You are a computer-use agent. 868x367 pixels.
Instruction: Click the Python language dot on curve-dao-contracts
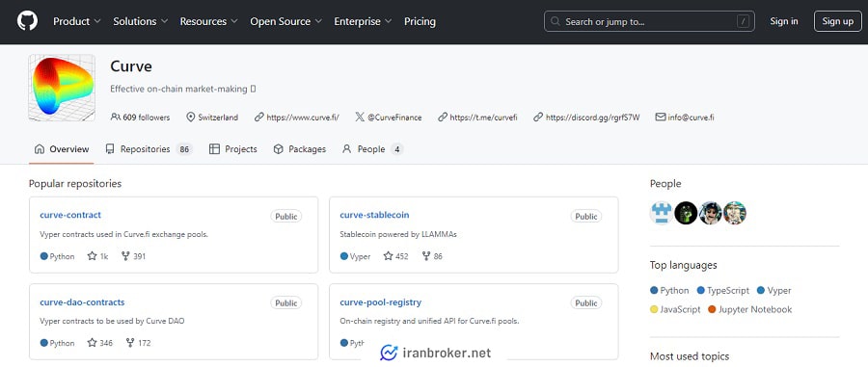pos(43,343)
